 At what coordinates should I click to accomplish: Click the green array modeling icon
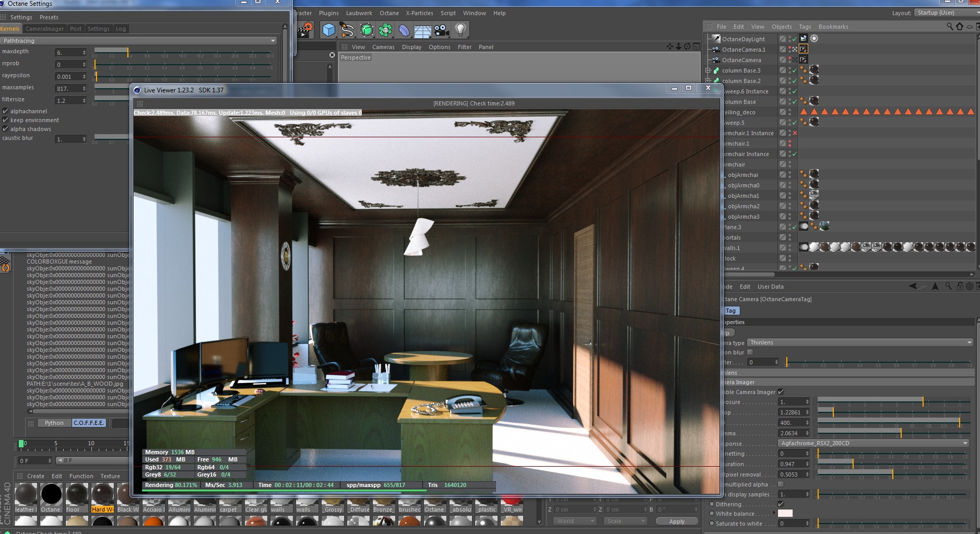pyautogui.click(x=385, y=30)
